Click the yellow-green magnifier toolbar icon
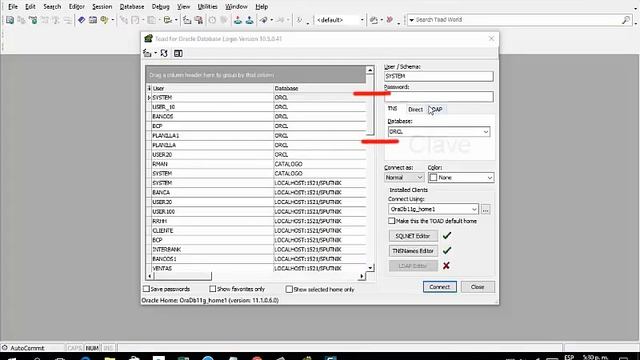 (x=104, y=20)
